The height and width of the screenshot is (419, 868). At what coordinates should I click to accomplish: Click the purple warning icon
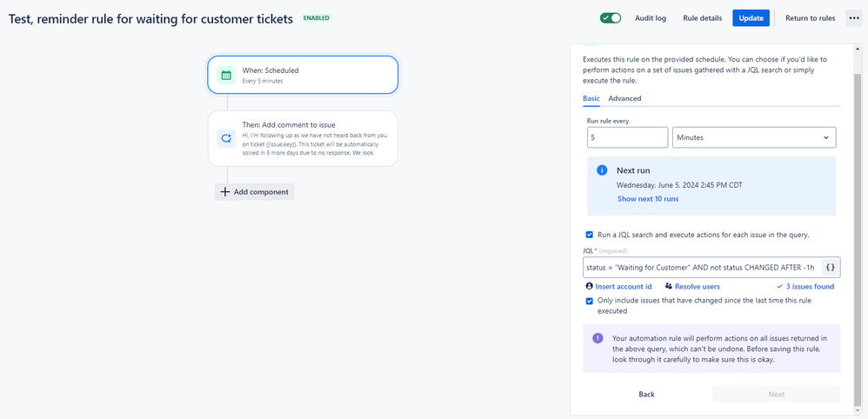598,338
